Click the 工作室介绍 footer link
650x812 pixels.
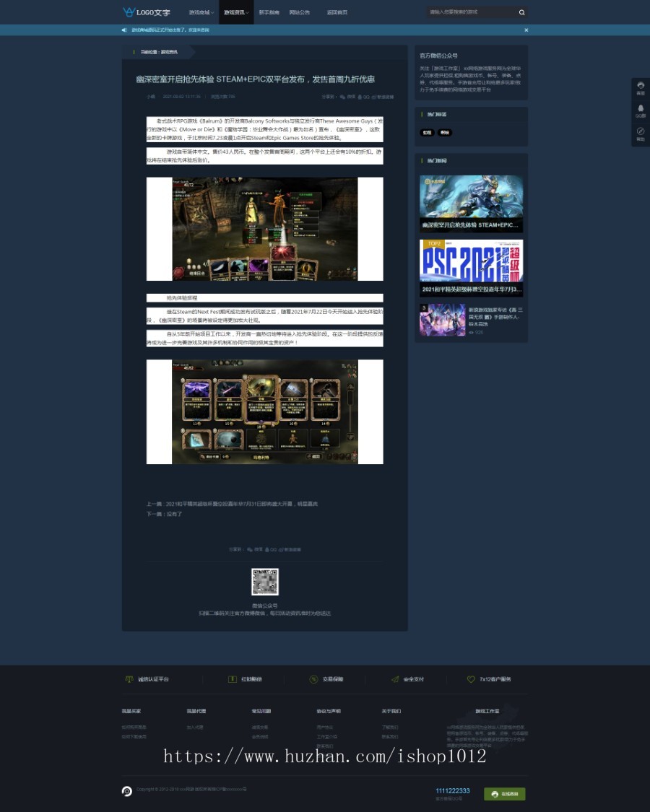[326, 736]
